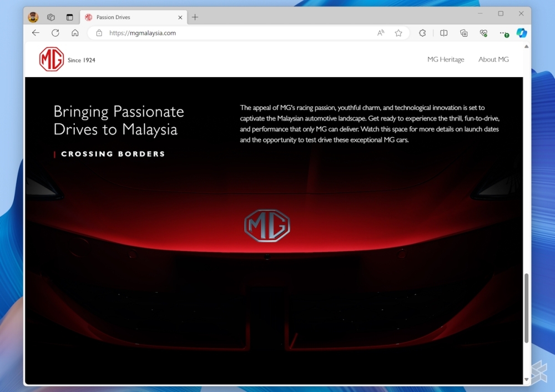Open the MG Heritage page
Screen dimensions: 555x392
[446, 59]
